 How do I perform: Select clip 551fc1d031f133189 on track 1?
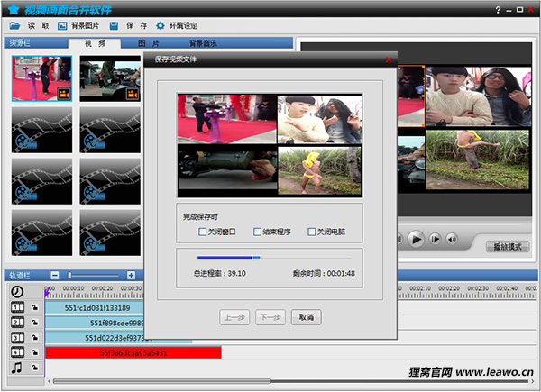tap(94, 308)
